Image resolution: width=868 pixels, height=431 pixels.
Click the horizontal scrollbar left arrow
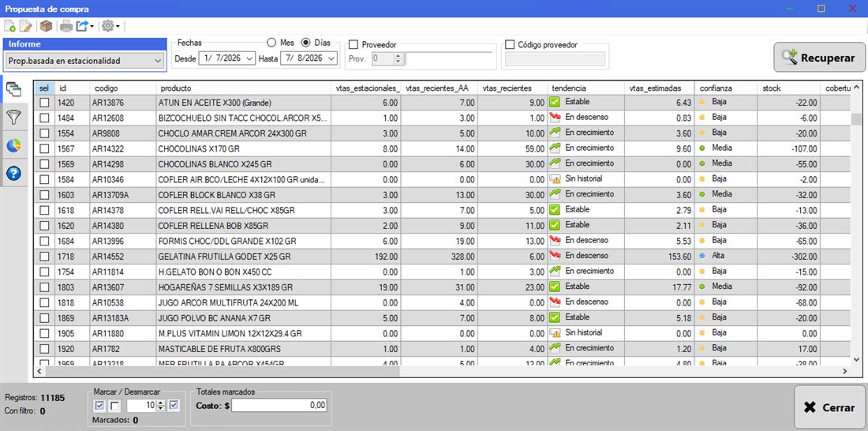tap(39, 371)
